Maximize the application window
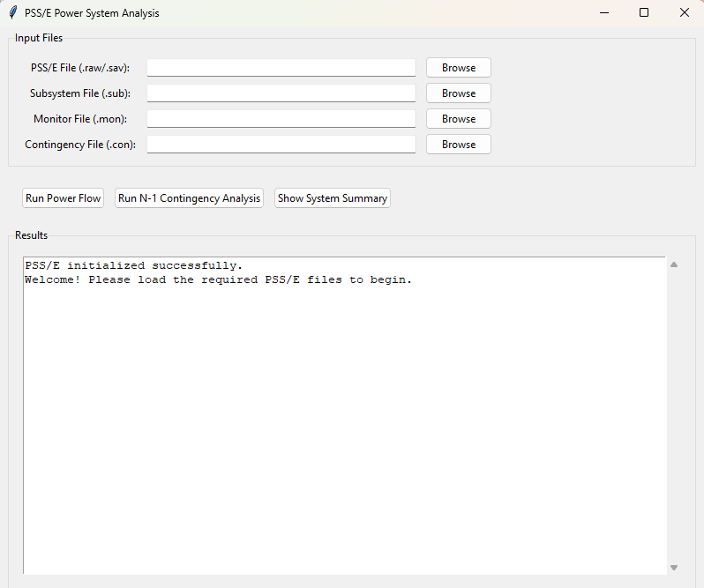The width and height of the screenshot is (704, 588). tap(644, 13)
